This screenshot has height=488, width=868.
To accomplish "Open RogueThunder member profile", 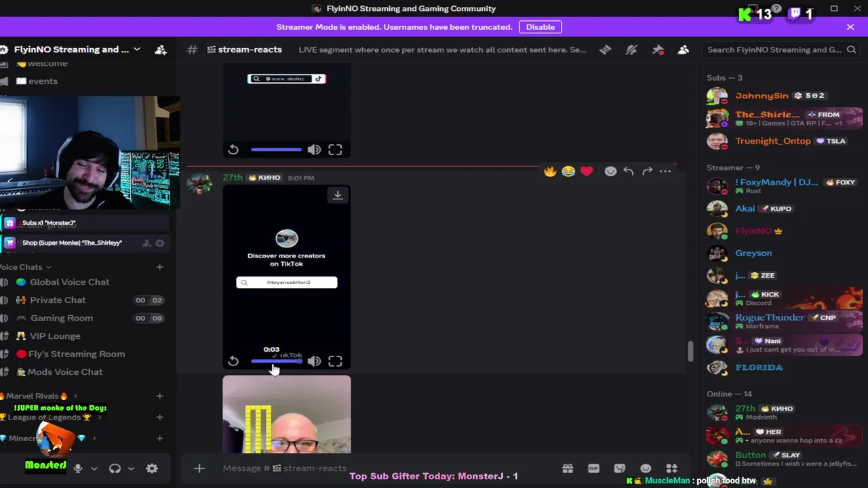I will tap(784, 321).
